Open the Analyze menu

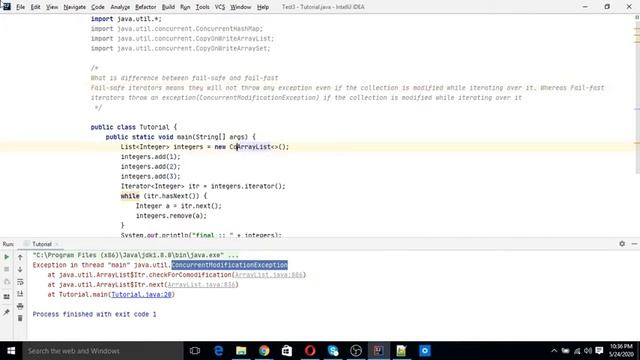120,7
